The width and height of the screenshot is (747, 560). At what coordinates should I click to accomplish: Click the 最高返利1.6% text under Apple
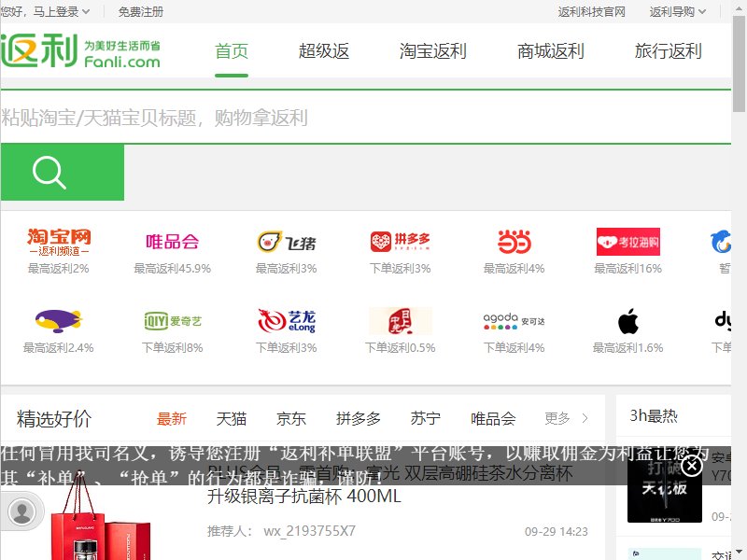(x=627, y=347)
